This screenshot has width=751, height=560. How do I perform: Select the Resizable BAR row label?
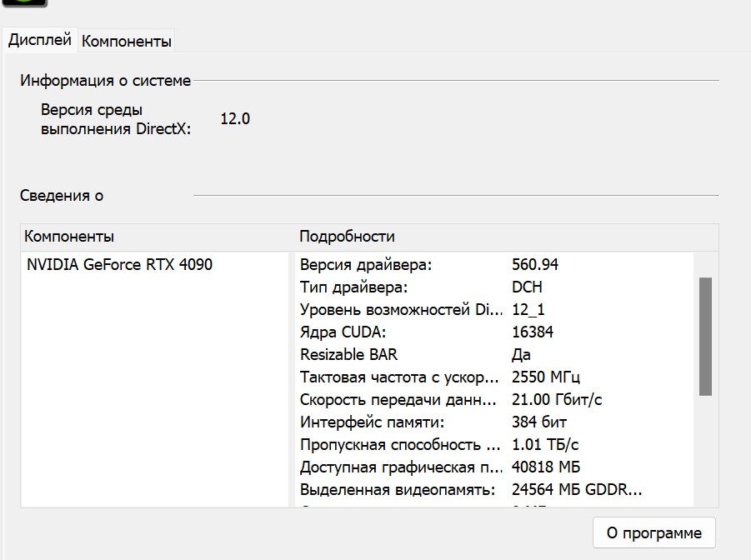point(348,354)
